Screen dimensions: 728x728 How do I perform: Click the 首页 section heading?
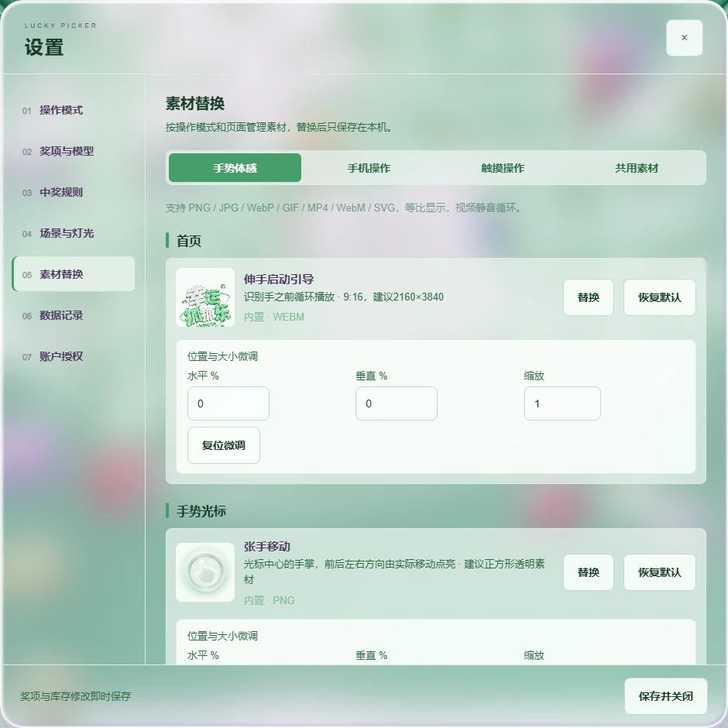click(188, 241)
